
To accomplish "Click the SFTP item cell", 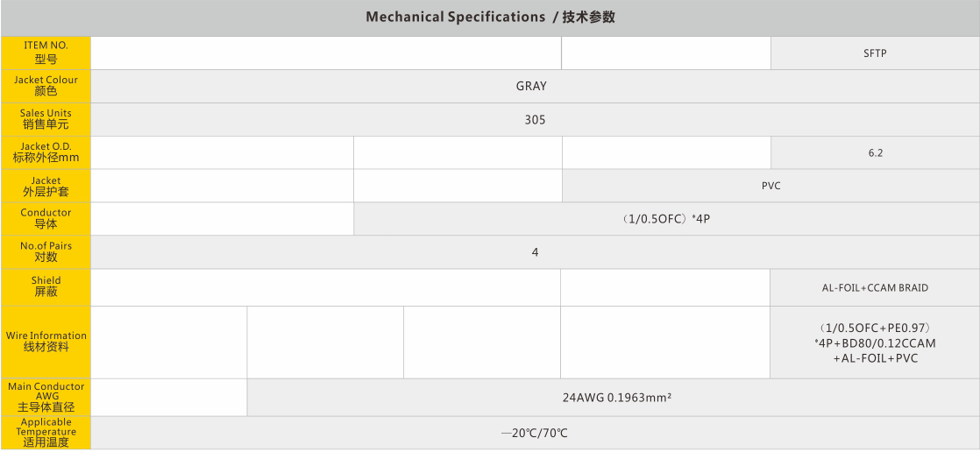I will pyautogui.click(x=875, y=53).
